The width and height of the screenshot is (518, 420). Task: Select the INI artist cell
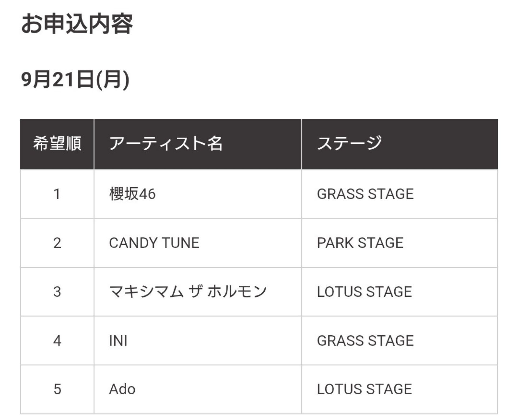[x=198, y=341]
